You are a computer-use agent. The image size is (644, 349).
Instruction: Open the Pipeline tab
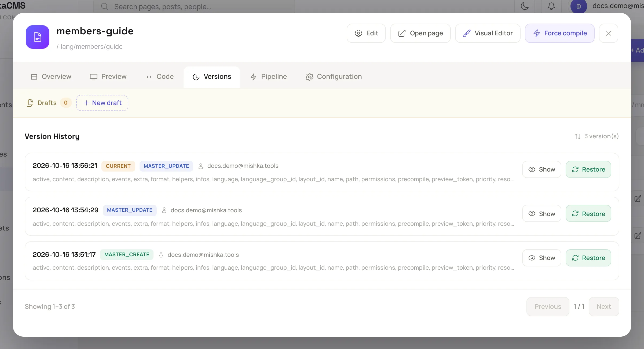click(x=269, y=77)
